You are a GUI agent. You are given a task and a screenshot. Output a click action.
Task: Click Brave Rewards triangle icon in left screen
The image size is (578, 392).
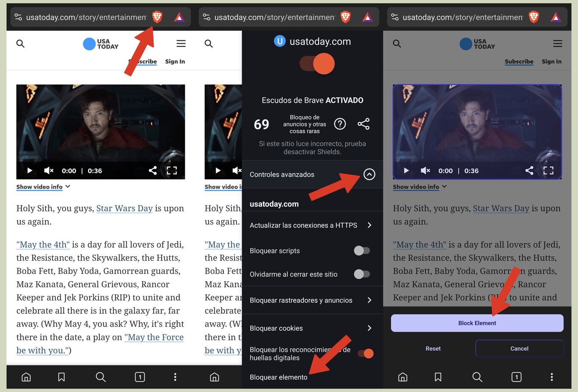[x=179, y=17]
